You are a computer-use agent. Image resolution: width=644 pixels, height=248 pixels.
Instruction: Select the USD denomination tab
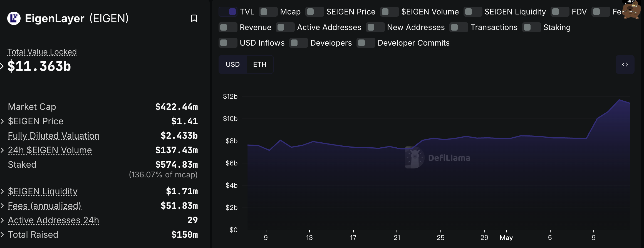point(233,65)
